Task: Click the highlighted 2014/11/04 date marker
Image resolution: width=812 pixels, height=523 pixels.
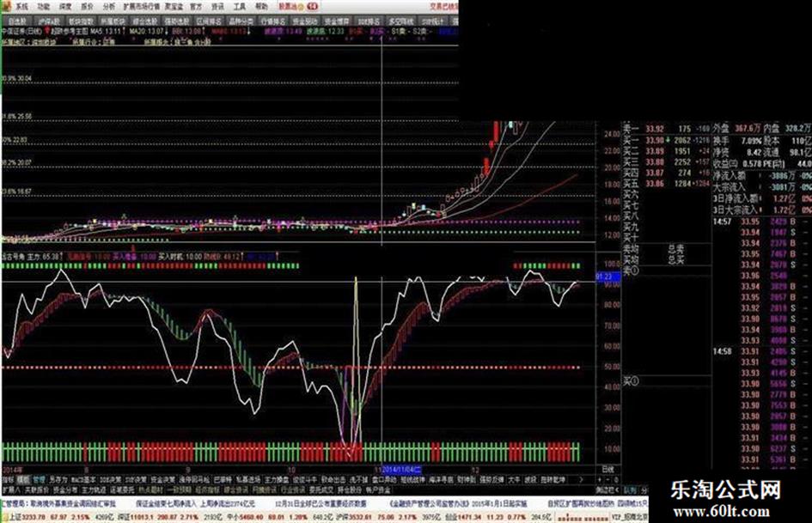Action: click(x=402, y=470)
